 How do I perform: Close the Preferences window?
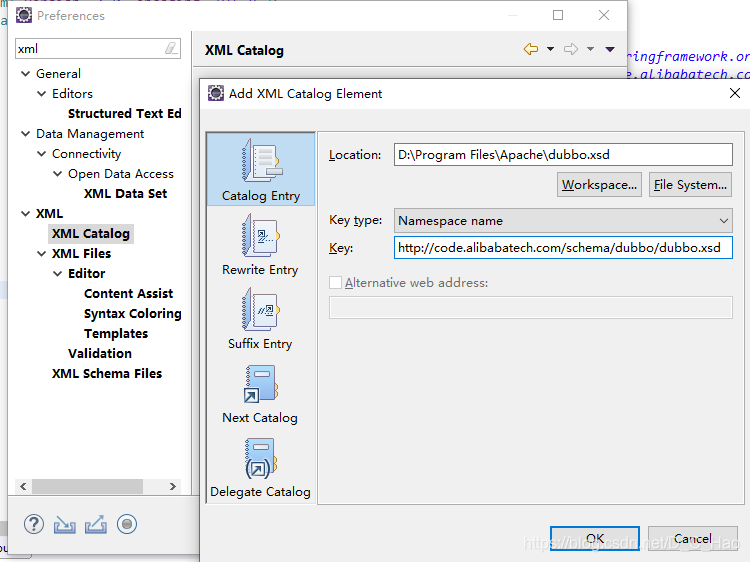pos(604,15)
